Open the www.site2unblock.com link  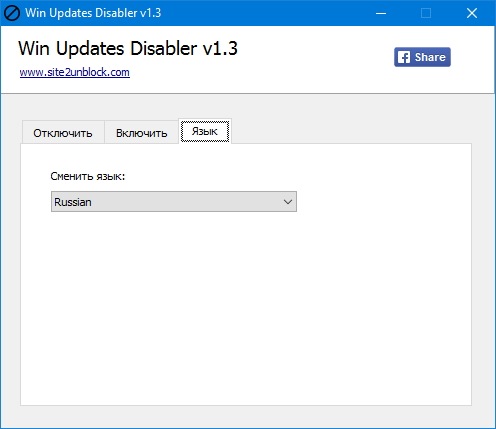click(x=75, y=72)
